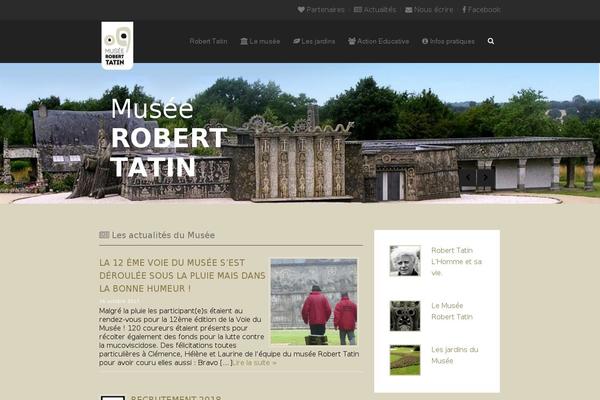Open Les jardins du Musée sidebar link

click(455, 355)
